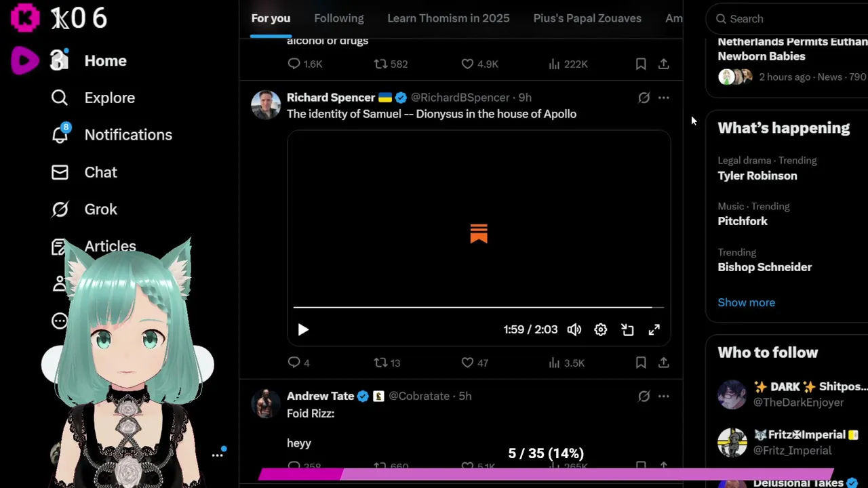Open Fritz Imperial suggested account
Image resolution: width=868 pixels, height=488 pixels.
[x=792, y=443]
